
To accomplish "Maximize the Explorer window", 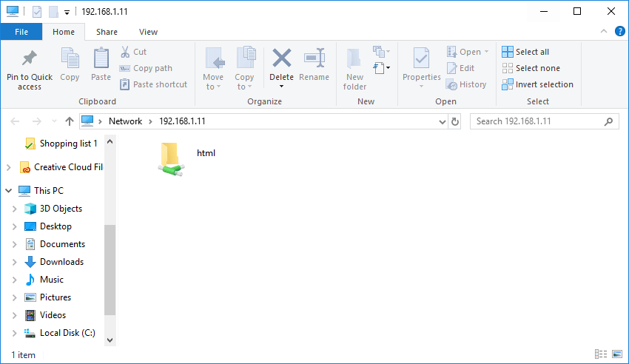I will [x=577, y=11].
